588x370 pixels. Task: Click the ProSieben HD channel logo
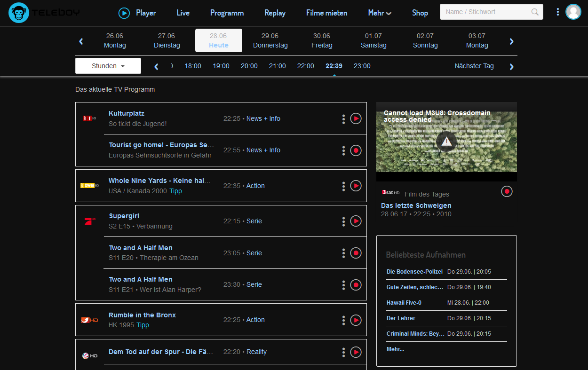[x=89, y=221]
